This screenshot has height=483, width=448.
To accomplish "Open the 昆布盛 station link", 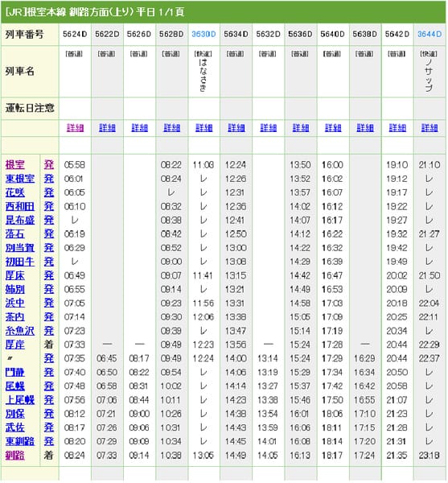I will coord(20,221).
